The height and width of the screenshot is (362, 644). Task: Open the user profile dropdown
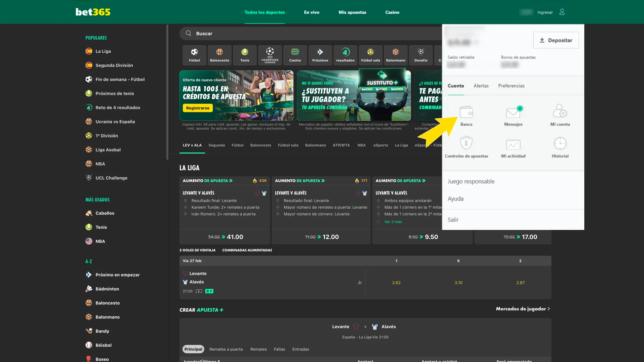point(562,12)
